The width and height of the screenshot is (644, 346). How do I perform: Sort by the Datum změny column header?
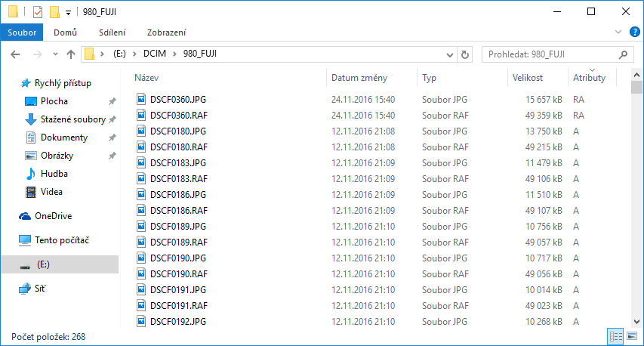tap(359, 78)
